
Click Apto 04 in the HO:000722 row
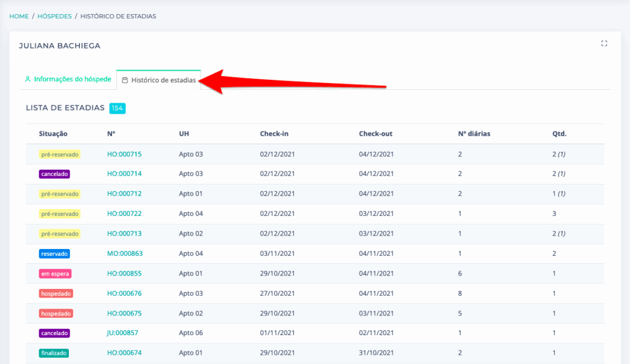tap(191, 213)
